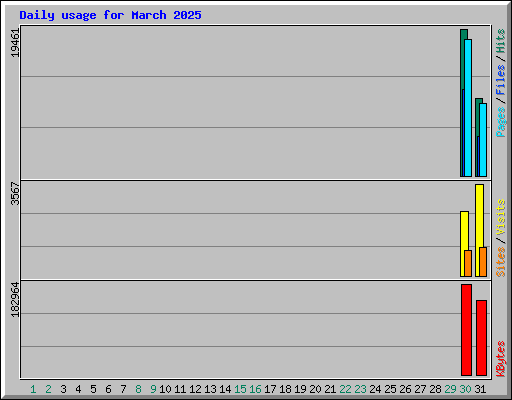This screenshot has height=400, width=512.
Task: Click the 3567 axis value
Action: [15, 193]
